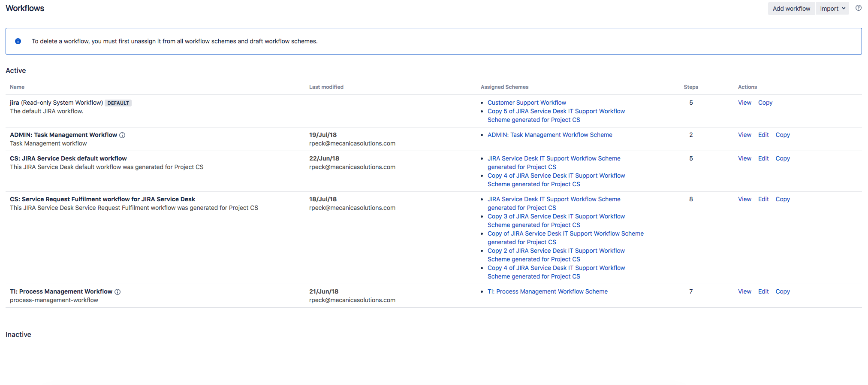
Task: Open the Import dropdown
Action: (832, 9)
